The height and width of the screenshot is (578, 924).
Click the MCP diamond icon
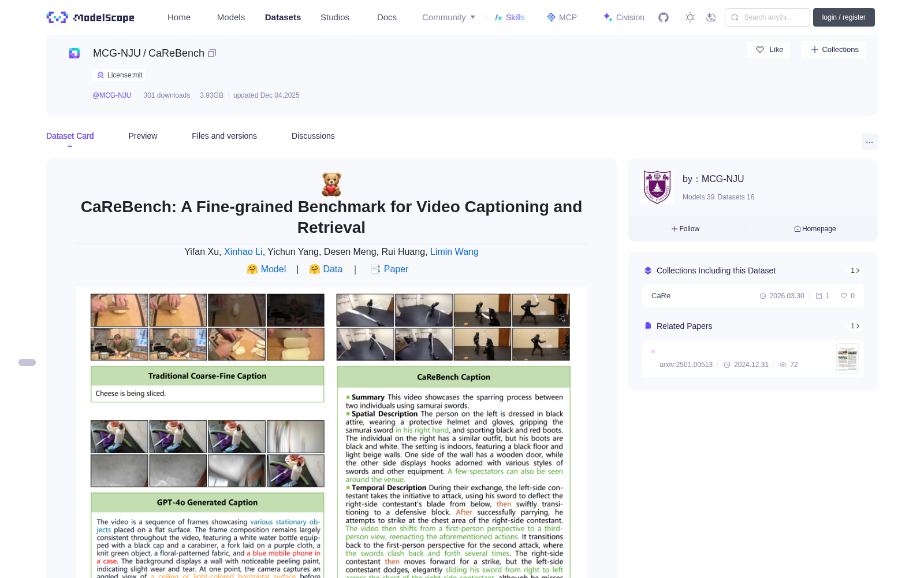point(551,17)
